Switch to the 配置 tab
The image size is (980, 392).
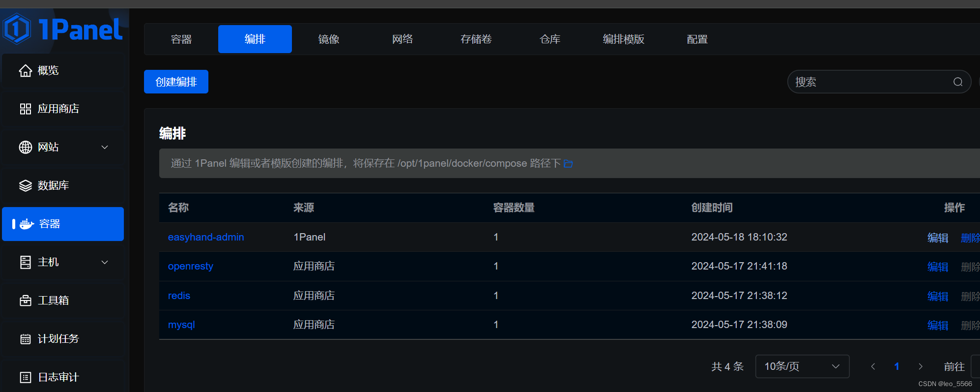pyautogui.click(x=697, y=39)
